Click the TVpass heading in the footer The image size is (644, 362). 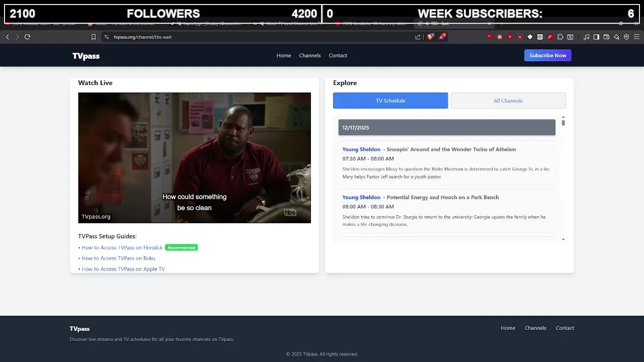point(79,329)
